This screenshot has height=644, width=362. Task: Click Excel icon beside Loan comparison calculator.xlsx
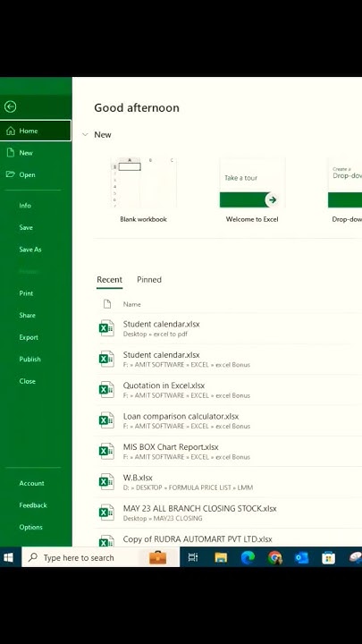coord(106,420)
